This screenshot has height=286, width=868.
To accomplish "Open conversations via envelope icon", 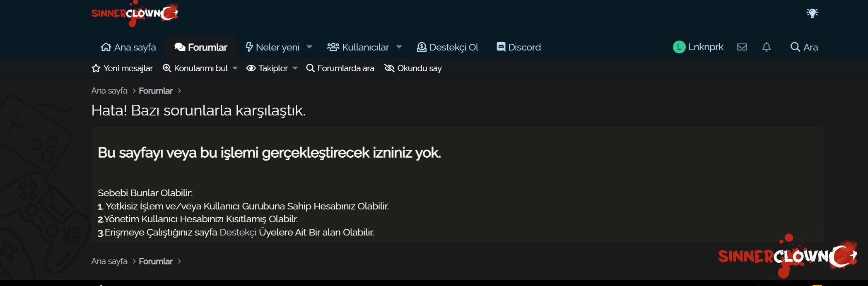I will pos(743,47).
